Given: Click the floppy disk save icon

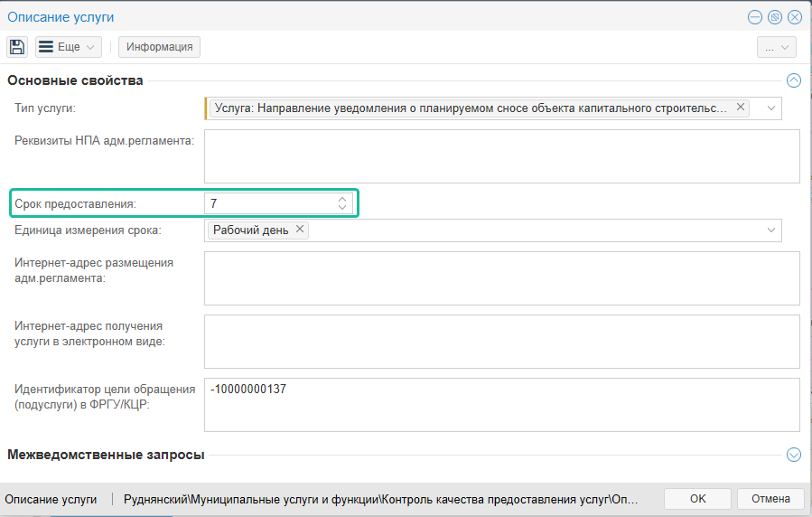Looking at the screenshot, I should pos(17,47).
